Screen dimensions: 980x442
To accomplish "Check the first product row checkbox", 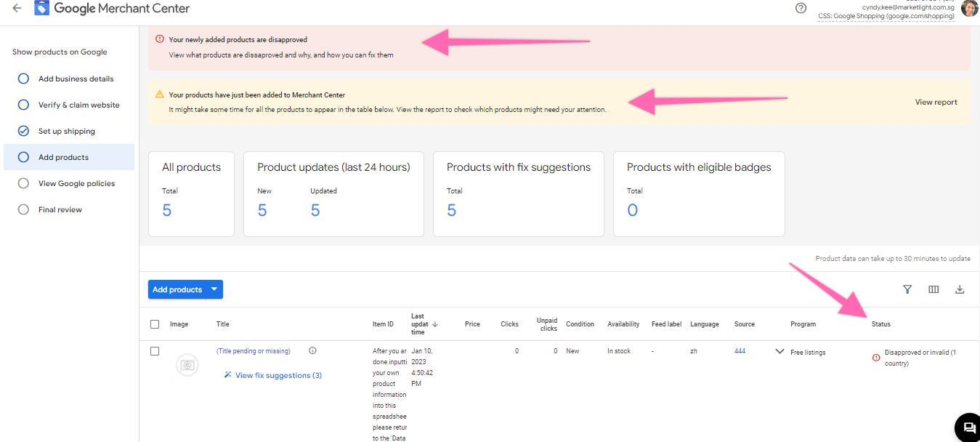I will [x=155, y=351].
